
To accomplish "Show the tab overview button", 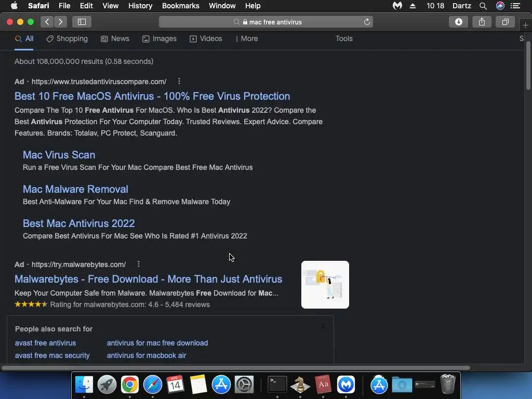I will [505, 22].
